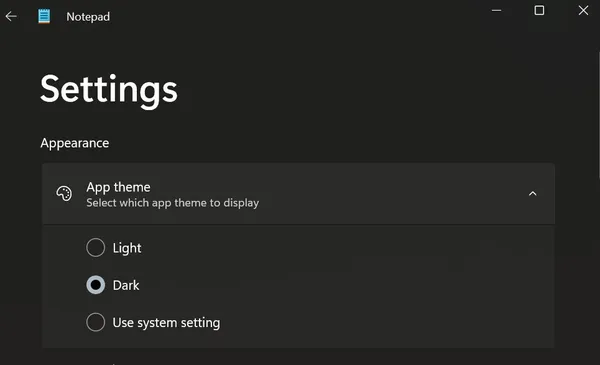
Task: Click the 'Dark' option label text
Action: [126, 285]
